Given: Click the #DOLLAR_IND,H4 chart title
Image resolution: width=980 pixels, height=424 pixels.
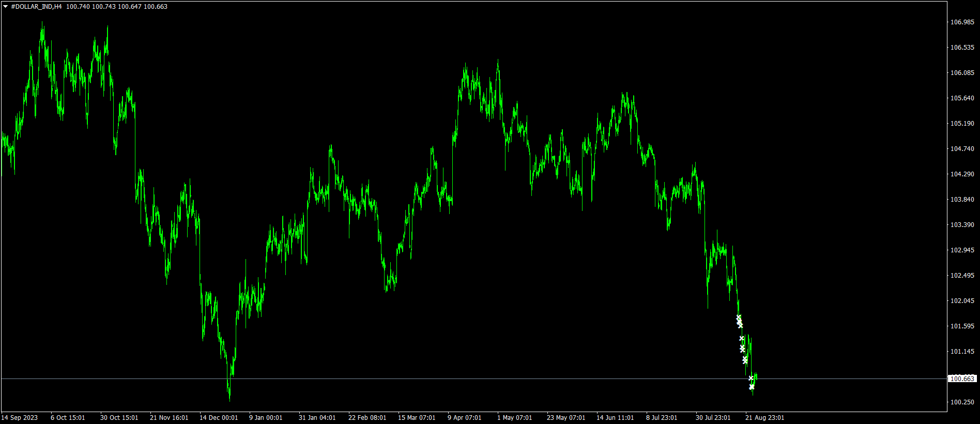Looking at the screenshot, I should point(36,7).
